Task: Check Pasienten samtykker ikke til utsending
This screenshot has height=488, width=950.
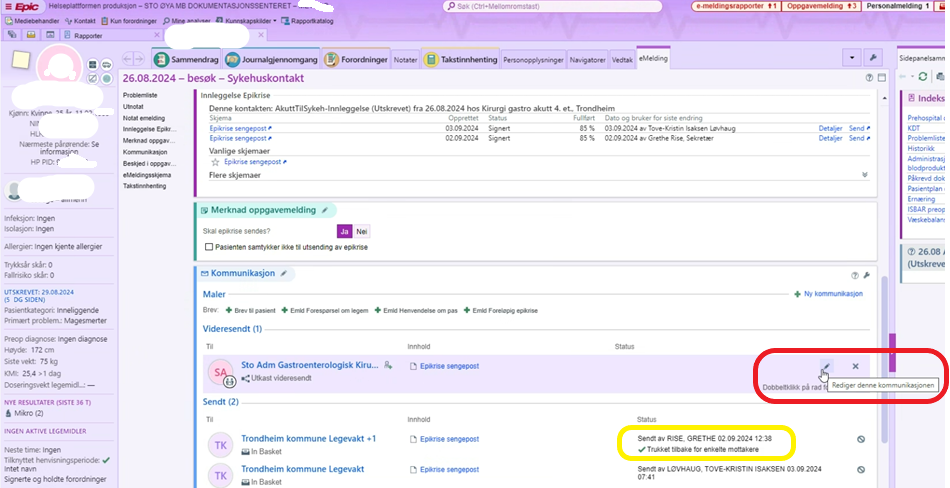Action: tap(209, 246)
